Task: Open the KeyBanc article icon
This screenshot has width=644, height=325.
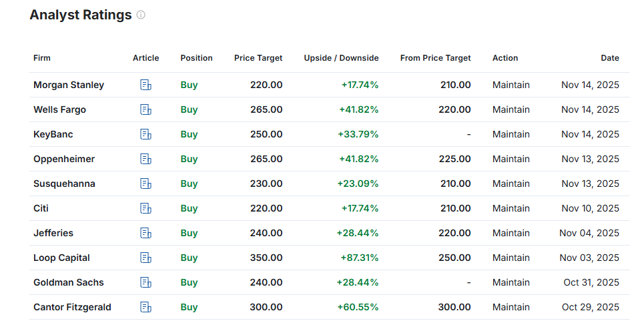Action: click(x=145, y=134)
